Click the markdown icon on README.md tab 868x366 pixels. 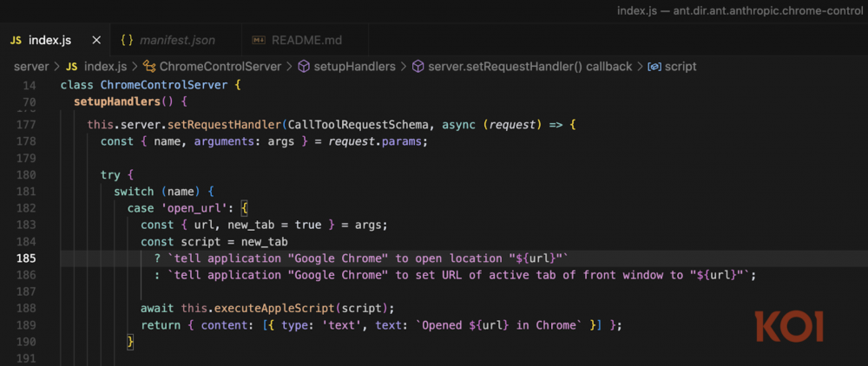point(258,41)
